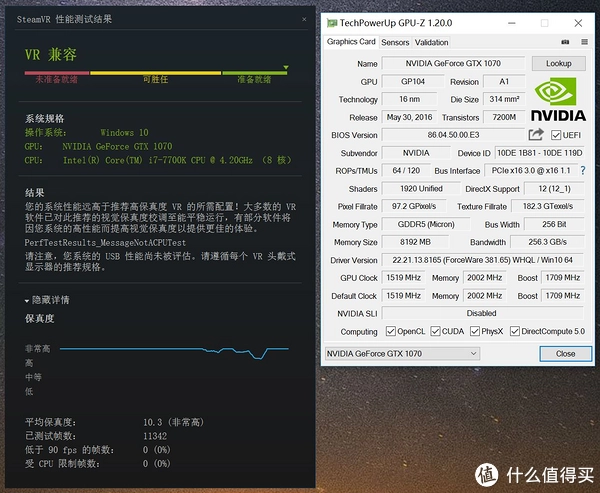Click the green 准备就绪 bar segment
The image size is (600, 493).
(254, 73)
